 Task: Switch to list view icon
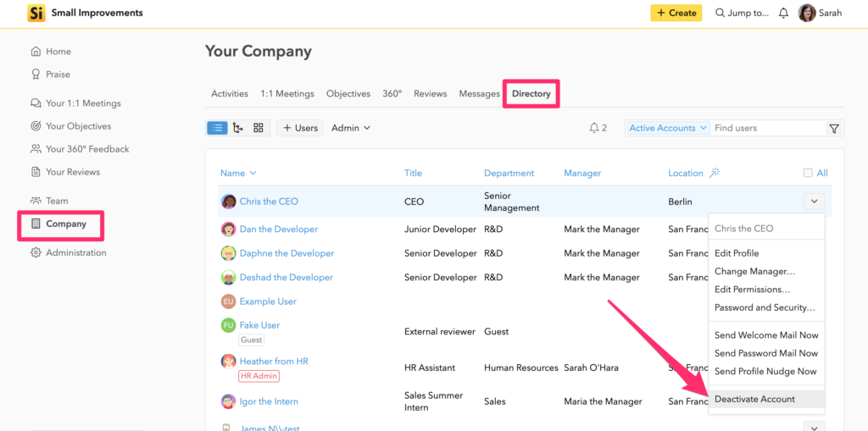pyautogui.click(x=217, y=128)
